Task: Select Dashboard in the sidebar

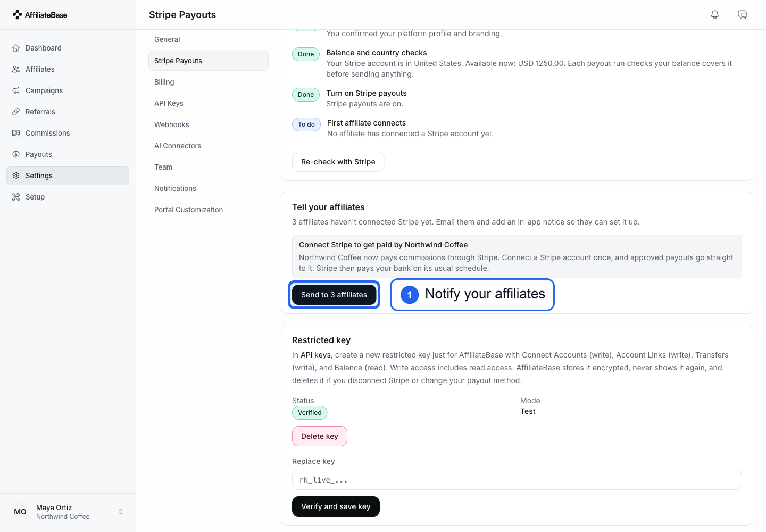Action: tap(68, 48)
